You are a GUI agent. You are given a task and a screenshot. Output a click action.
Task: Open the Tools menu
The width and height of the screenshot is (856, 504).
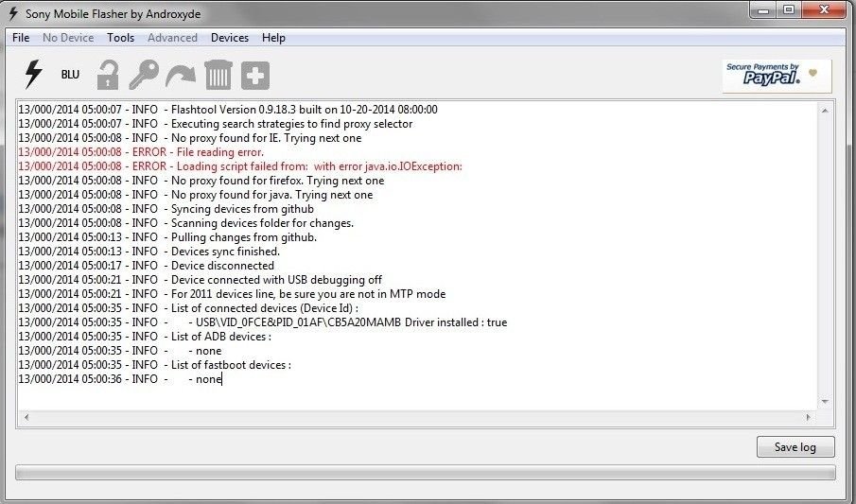pos(121,38)
